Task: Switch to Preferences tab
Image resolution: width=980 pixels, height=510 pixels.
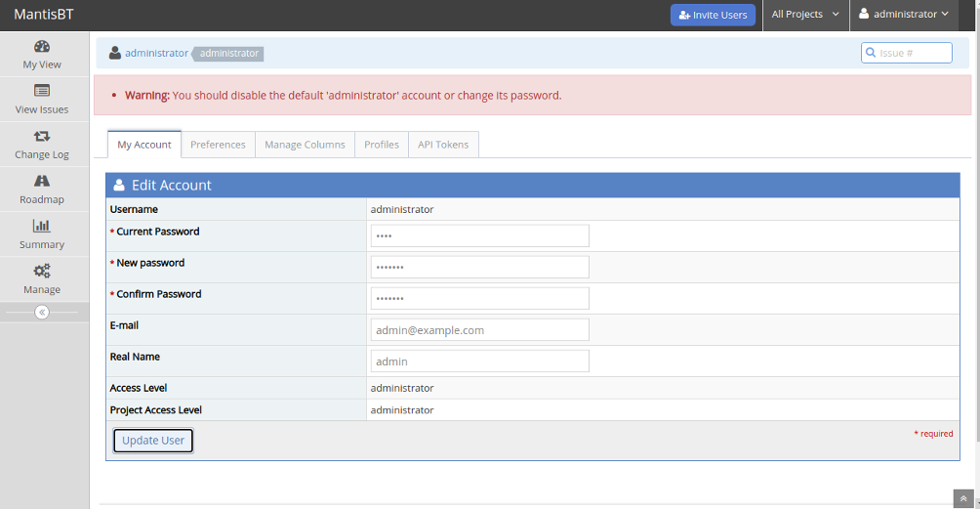Action: point(218,145)
